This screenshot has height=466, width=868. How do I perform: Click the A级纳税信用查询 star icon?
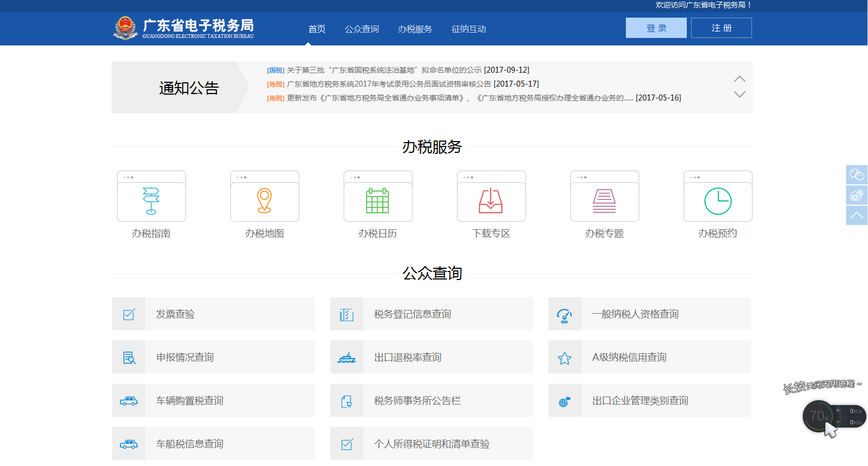click(565, 358)
